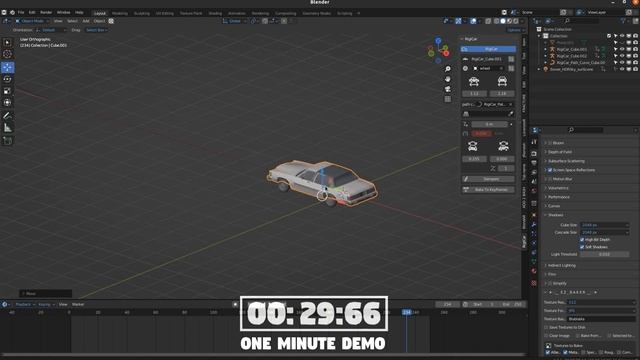Select the Add Cube tool
This screenshot has width=640, height=360.
[x=7, y=141]
